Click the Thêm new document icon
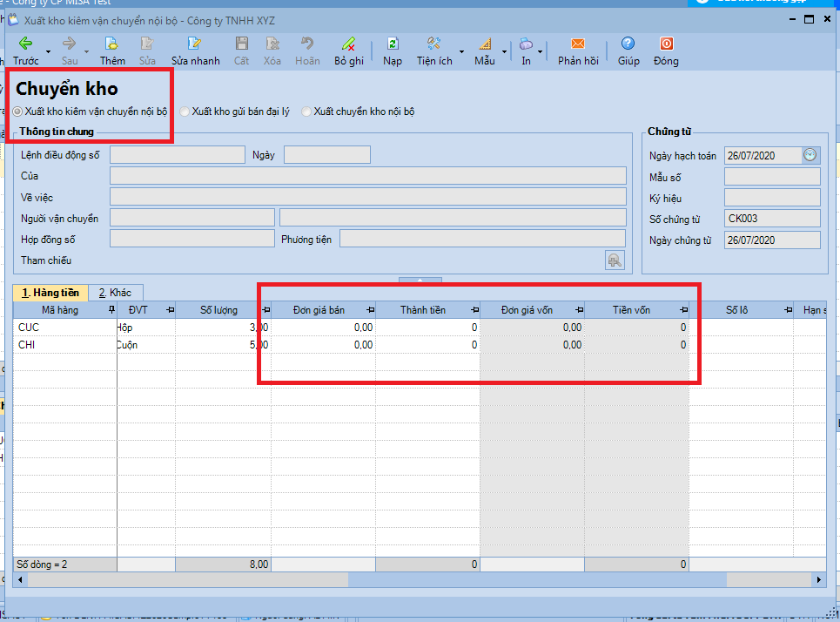Viewport: 840px width, 622px height. pos(111,44)
